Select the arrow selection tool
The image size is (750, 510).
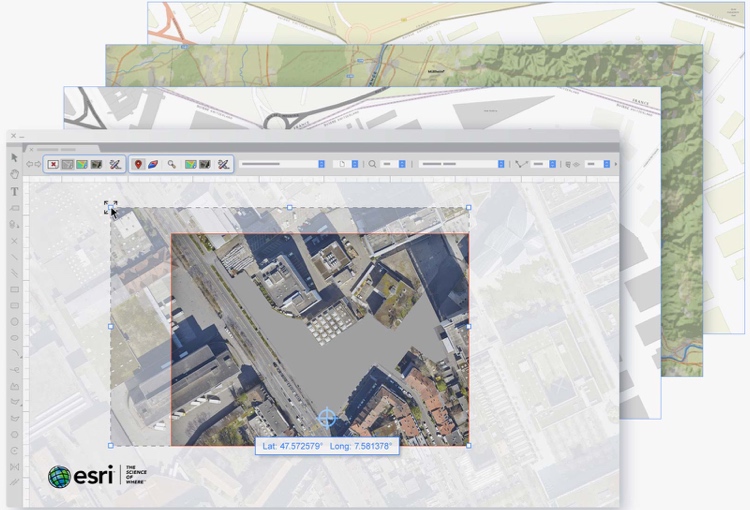coord(14,157)
